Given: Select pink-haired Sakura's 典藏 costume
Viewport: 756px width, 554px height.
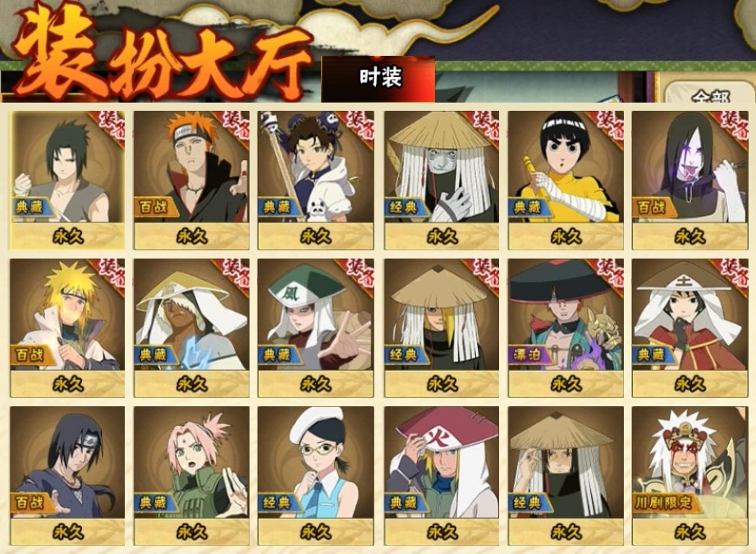Looking at the screenshot, I should (191, 476).
